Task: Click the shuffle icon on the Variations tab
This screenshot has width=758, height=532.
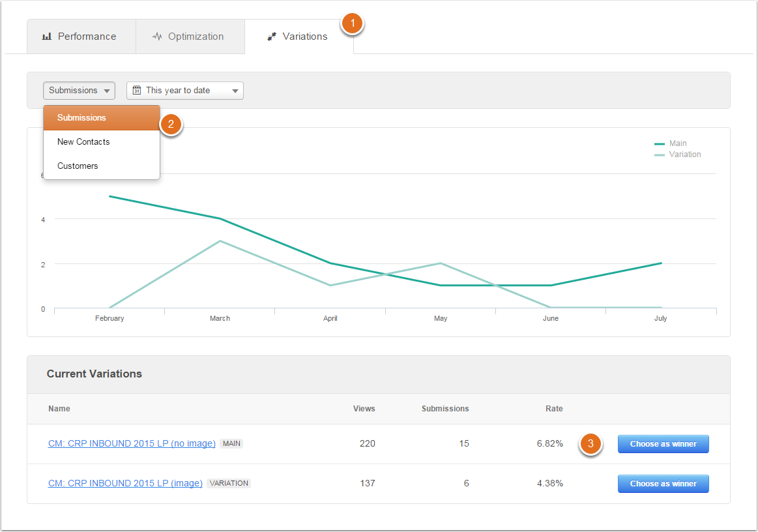Action: pos(272,36)
